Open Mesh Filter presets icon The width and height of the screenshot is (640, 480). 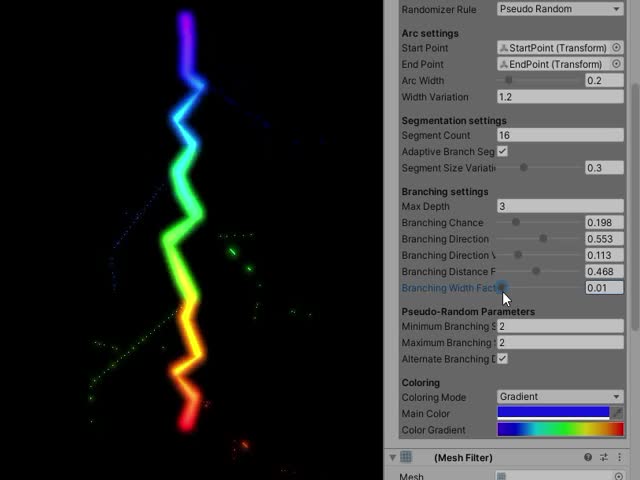[x=604, y=457]
